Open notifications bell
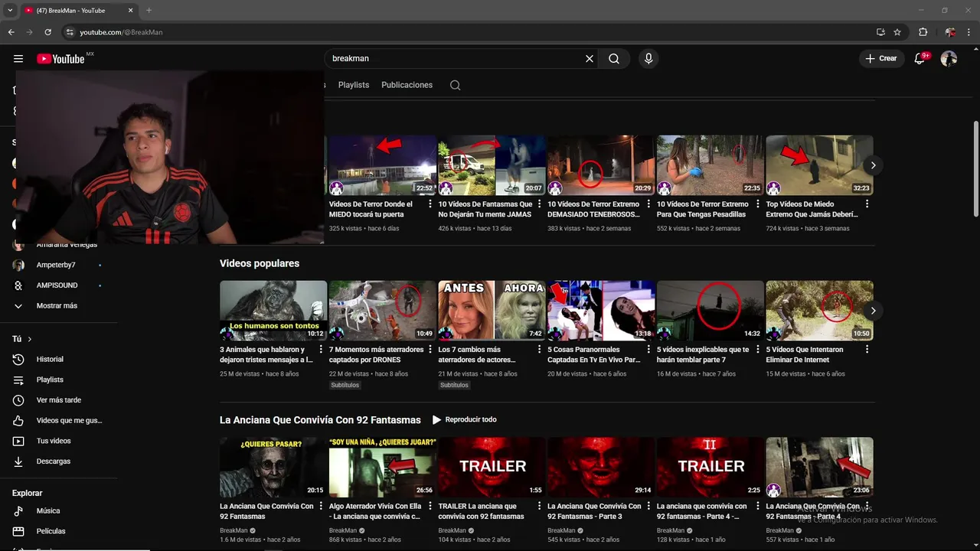 (920, 59)
